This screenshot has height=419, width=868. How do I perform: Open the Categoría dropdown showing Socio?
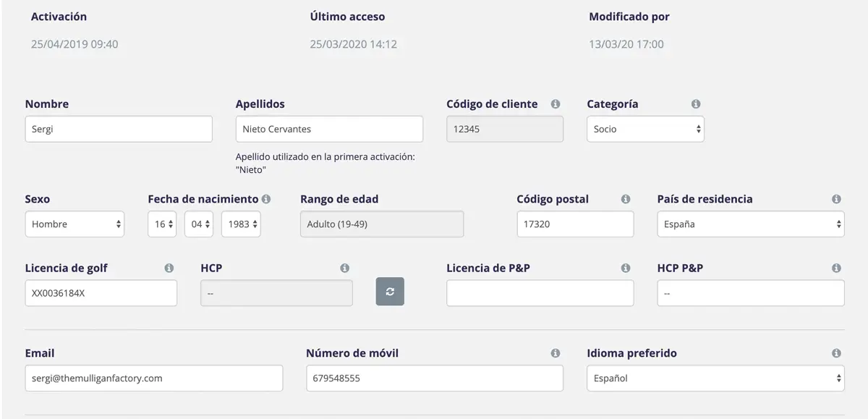(645, 129)
